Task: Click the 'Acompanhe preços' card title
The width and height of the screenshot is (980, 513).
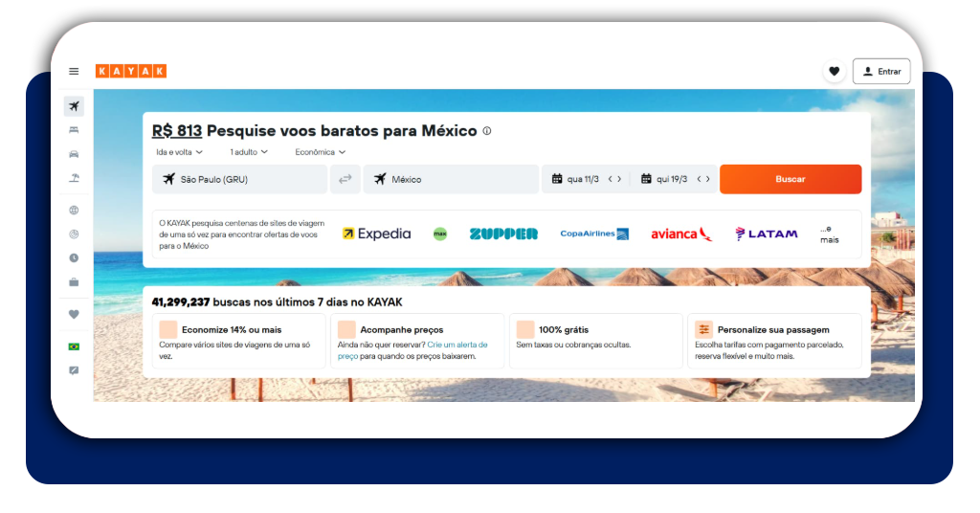Action: (x=401, y=330)
